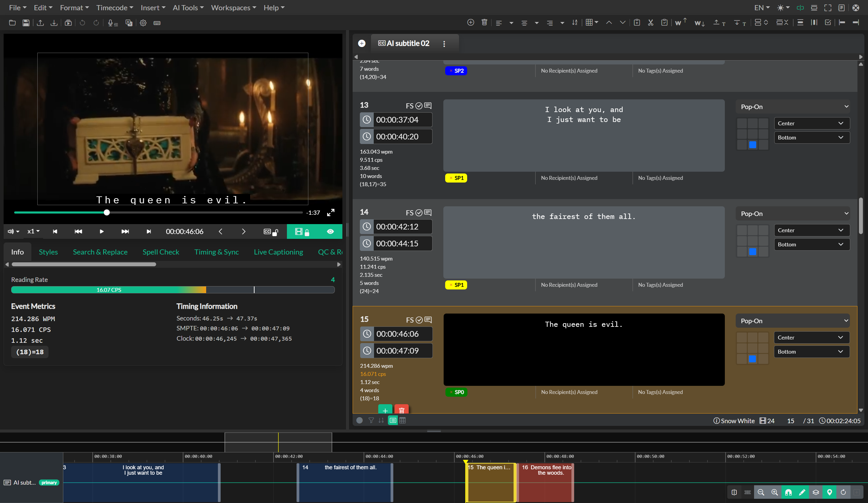Image resolution: width=868 pixels, height=503 pixels.
Task: Open the keyboard shortcuts icon
Action: [157, 23]
